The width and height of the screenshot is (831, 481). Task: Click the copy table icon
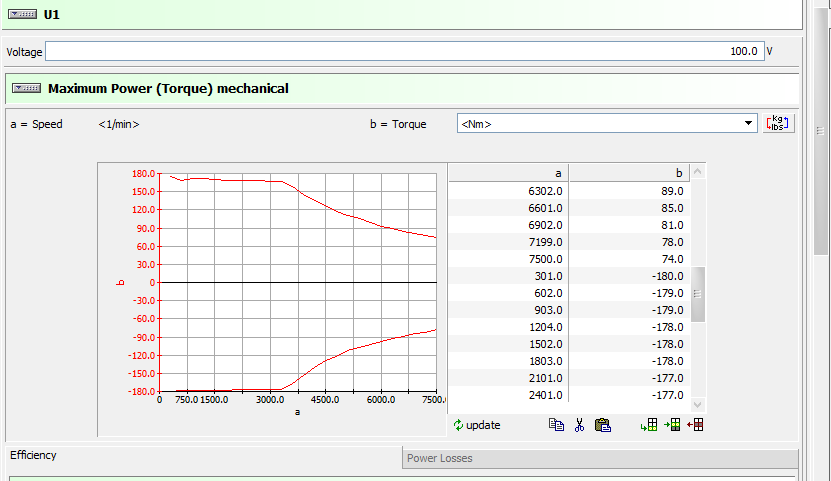pyautogui.click(x=556, y=425)
